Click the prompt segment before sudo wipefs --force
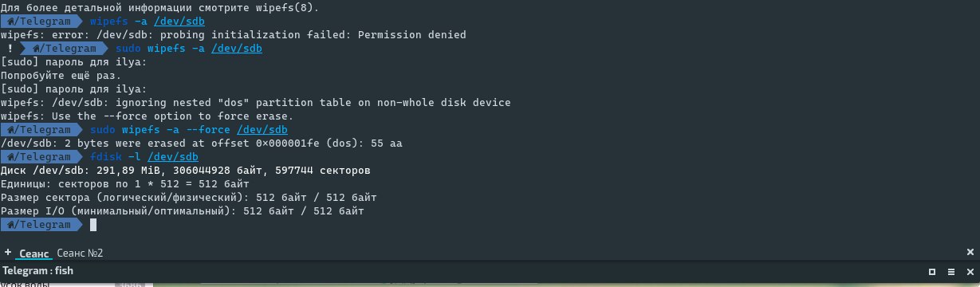980x287 pixels. coord(41,130)
